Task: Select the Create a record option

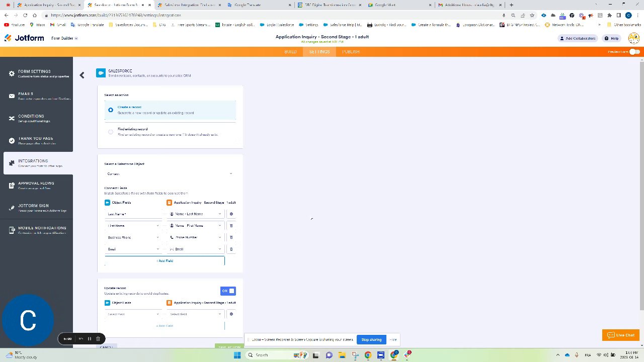Action: [170, 110]
